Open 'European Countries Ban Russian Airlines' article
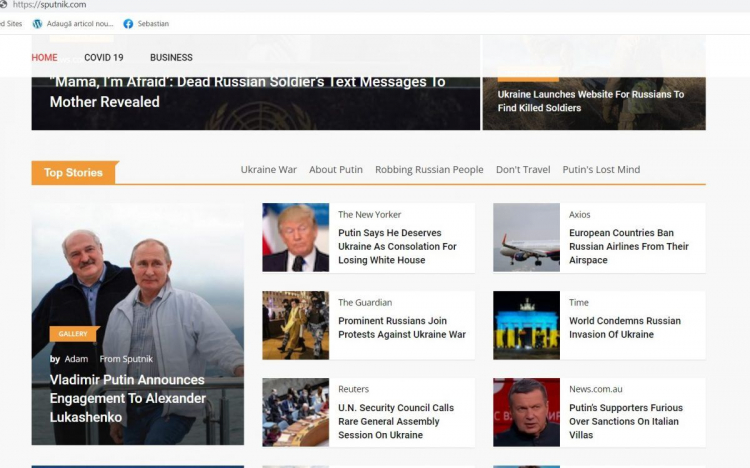The width and height of the screenshot is (750, 468). pyautogui.click(x=629, y=246)
